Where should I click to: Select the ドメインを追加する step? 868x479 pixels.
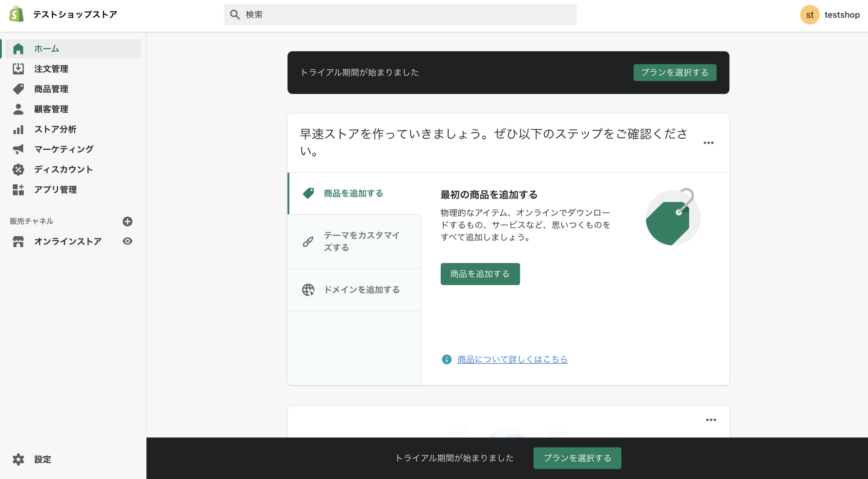(361, 290)
